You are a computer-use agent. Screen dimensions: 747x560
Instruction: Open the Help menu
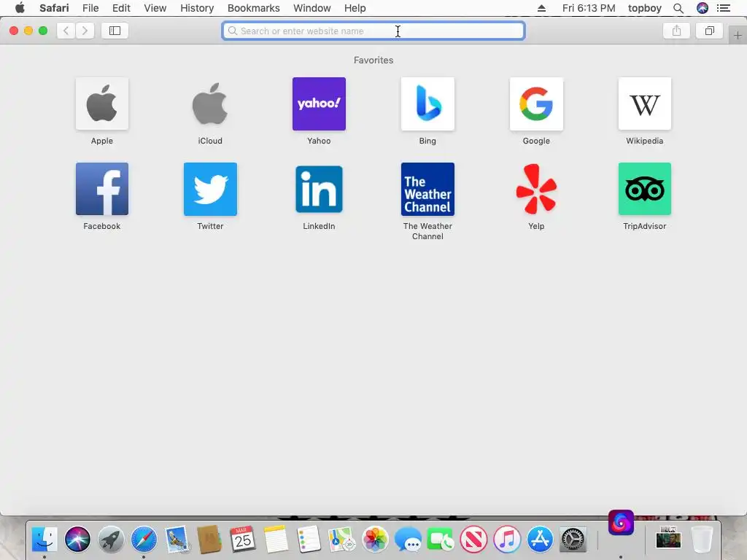point(355,8)
